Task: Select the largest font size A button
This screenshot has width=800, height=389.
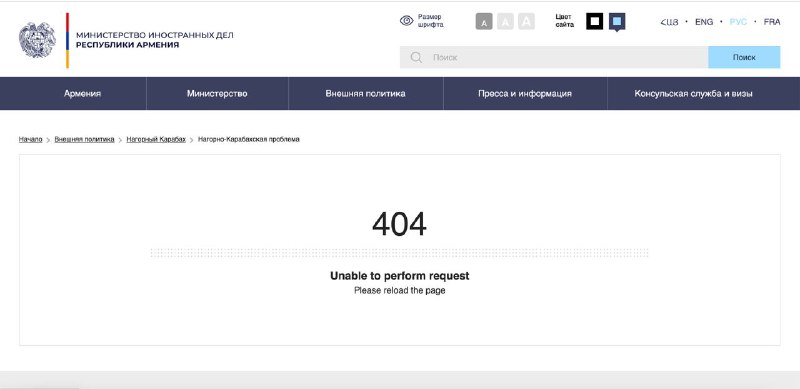Action: (x=526, y=21)
